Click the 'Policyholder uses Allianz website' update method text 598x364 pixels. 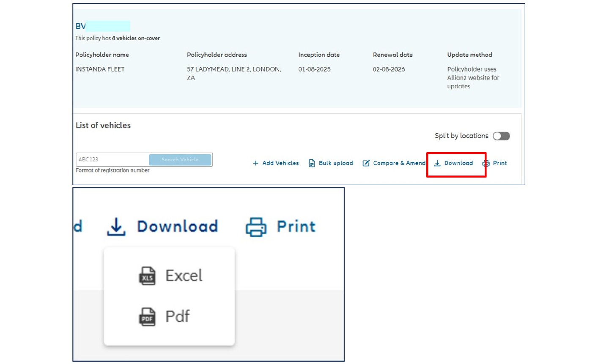click(x=473, y=78)
